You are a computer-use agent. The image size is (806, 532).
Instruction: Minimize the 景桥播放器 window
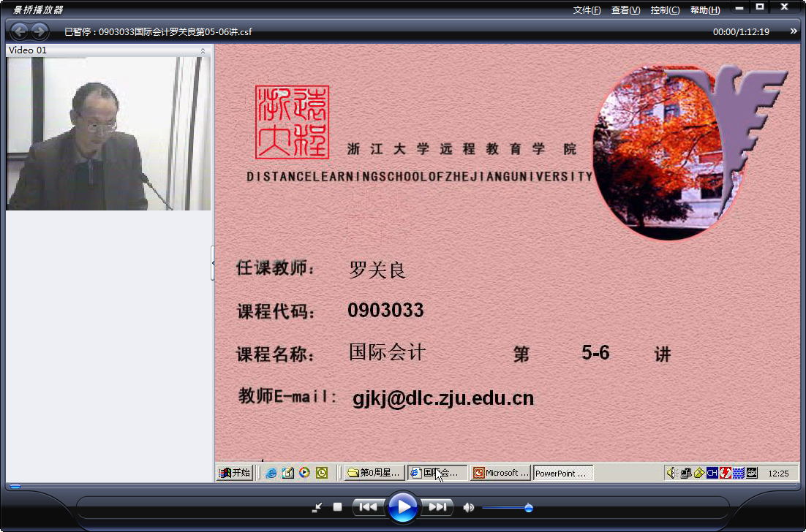[x=739, y=8]
